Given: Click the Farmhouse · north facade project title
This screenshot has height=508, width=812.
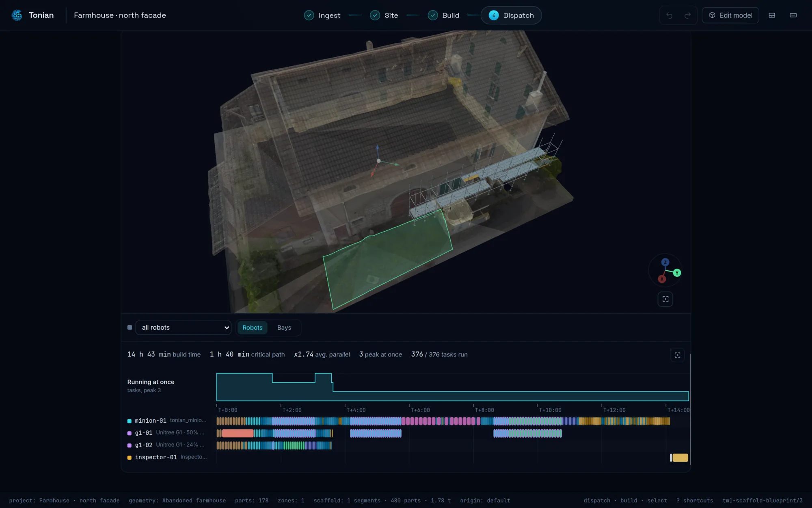Looking at the screenshot, I should click(x=120, y=15).
